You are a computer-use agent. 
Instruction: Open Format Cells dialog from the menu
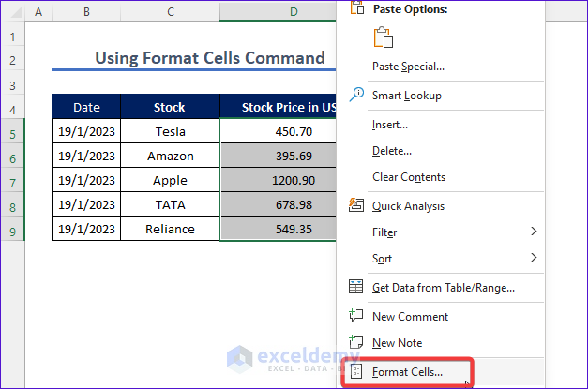[x=407, y=372]
